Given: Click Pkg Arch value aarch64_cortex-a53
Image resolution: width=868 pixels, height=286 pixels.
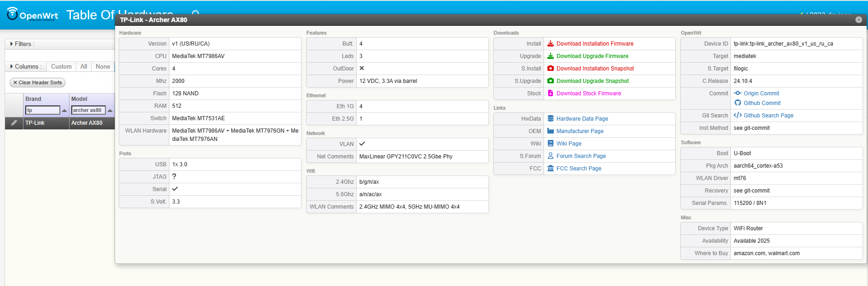Looking at the screenshot, I should [758, 166].
